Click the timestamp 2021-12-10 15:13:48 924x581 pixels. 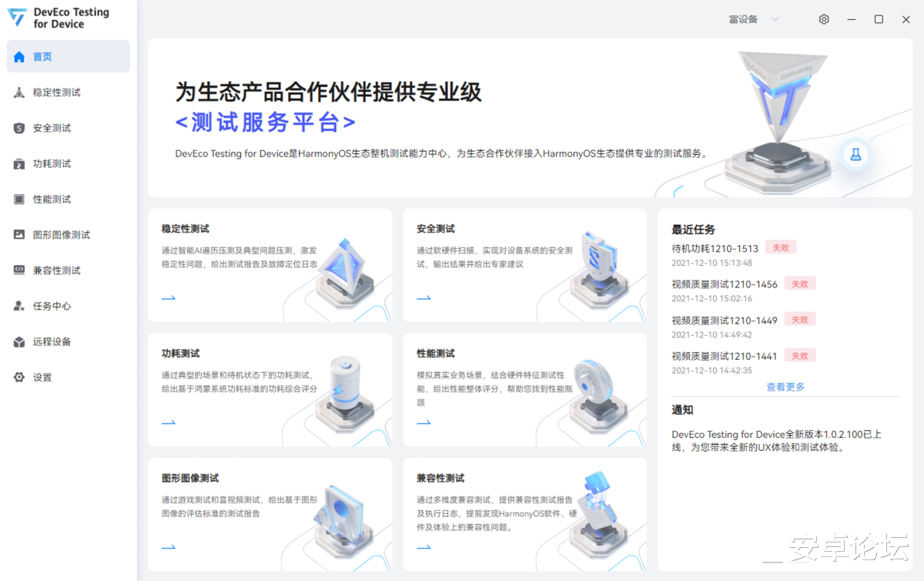(x=711, y=263)
